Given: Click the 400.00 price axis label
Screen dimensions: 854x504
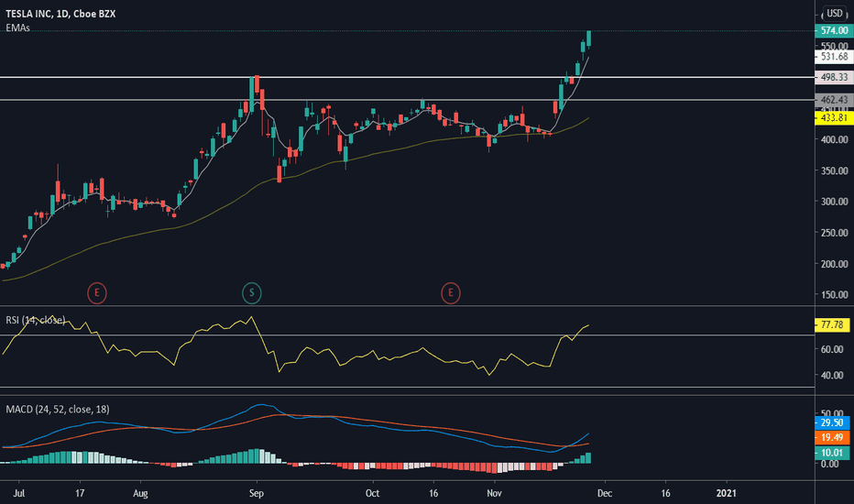Looking at the screenshot, I should point(835,139).
